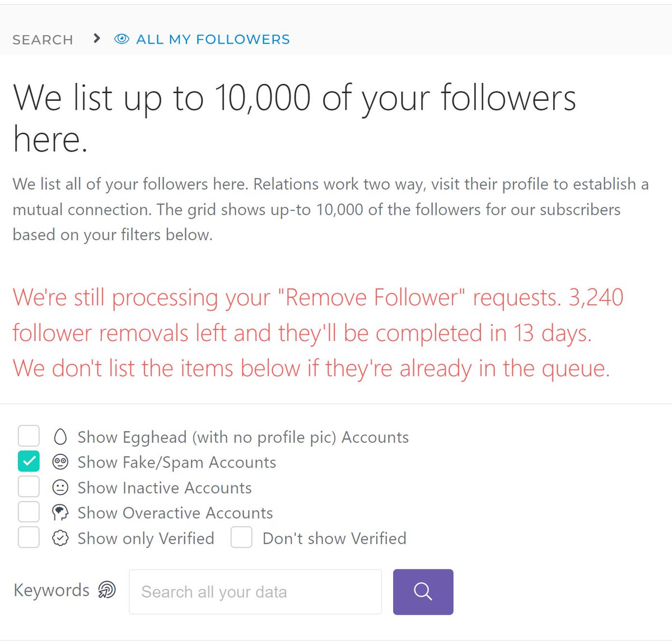Click the dizzy-face Fake/Spam icon
This screenshot has width=672, height=641.
coord(60,462)
